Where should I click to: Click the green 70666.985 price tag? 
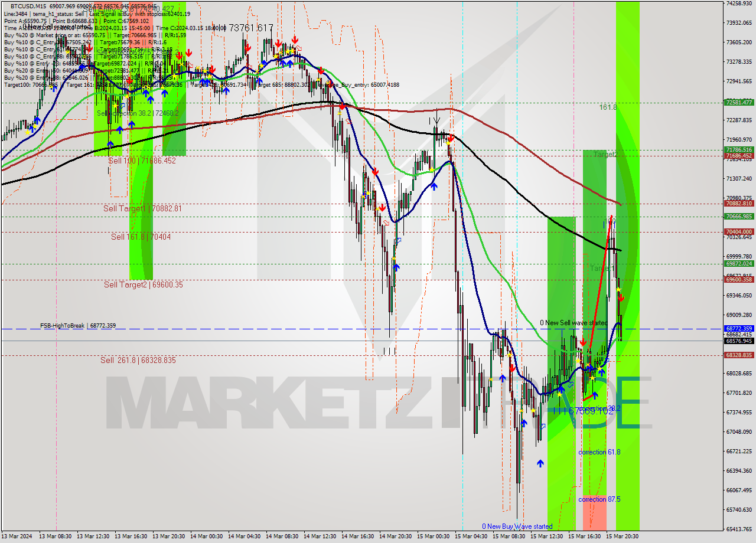click(x=739, y=216)
